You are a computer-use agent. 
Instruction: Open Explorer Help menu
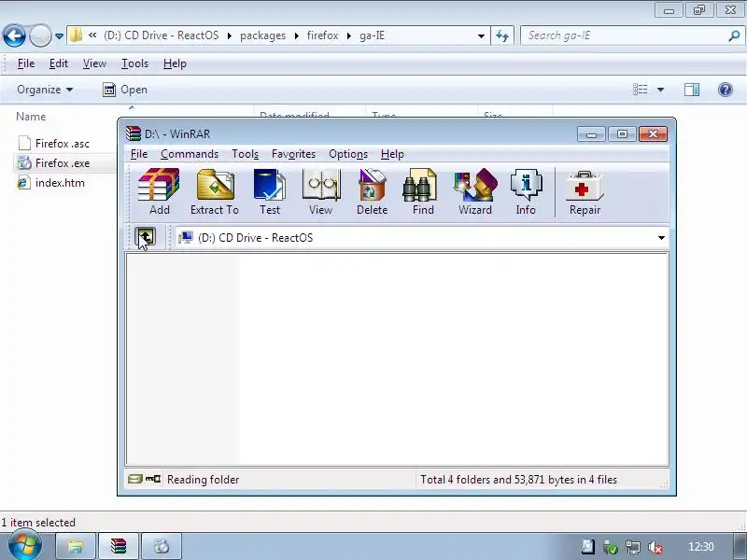(x=175, y=63)
